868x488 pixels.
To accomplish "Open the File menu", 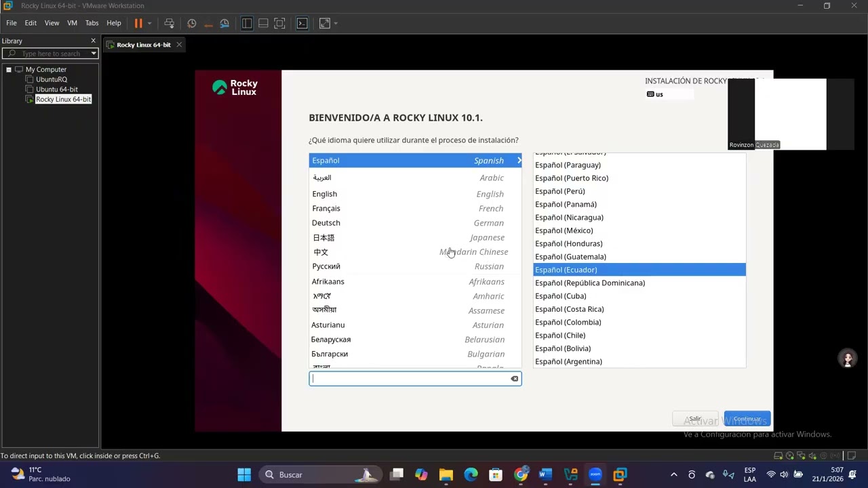I will (x=12, y=23).
